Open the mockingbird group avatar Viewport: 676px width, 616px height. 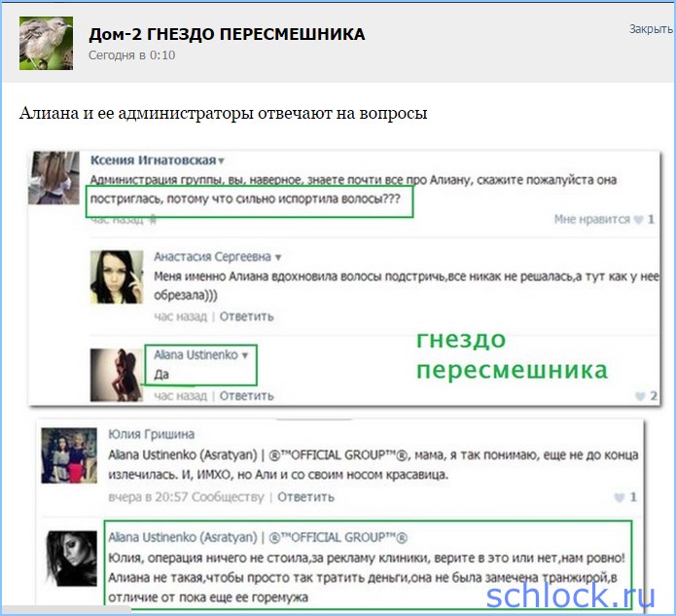pos(46,43)
